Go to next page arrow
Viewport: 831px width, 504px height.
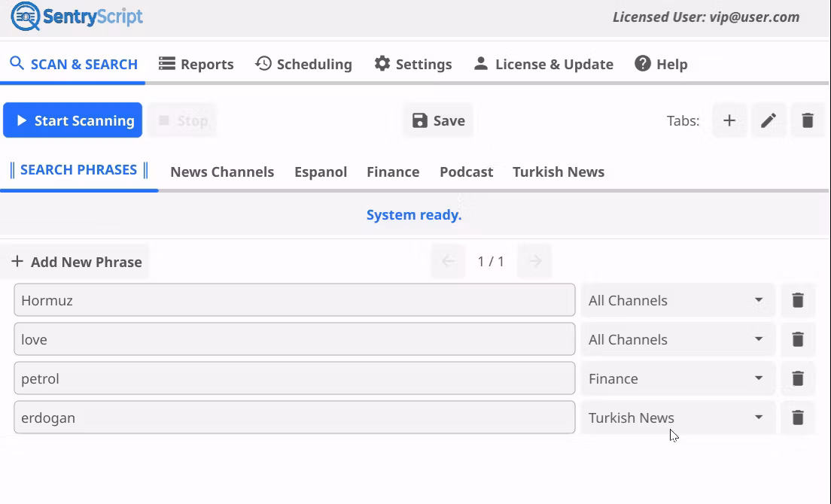(x=535, y=261)
